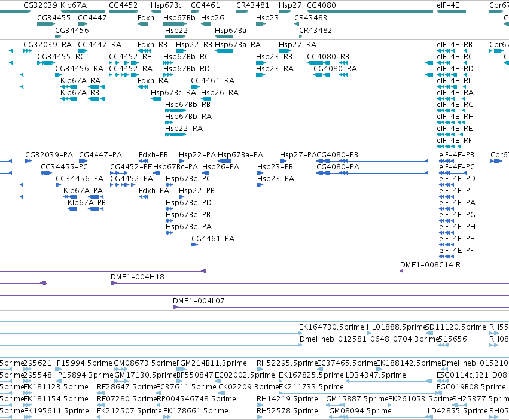The width and height of the screenshot is (509, 420).
Task: Click EST RH52295.5prime
Action: (x=286, y=363)
